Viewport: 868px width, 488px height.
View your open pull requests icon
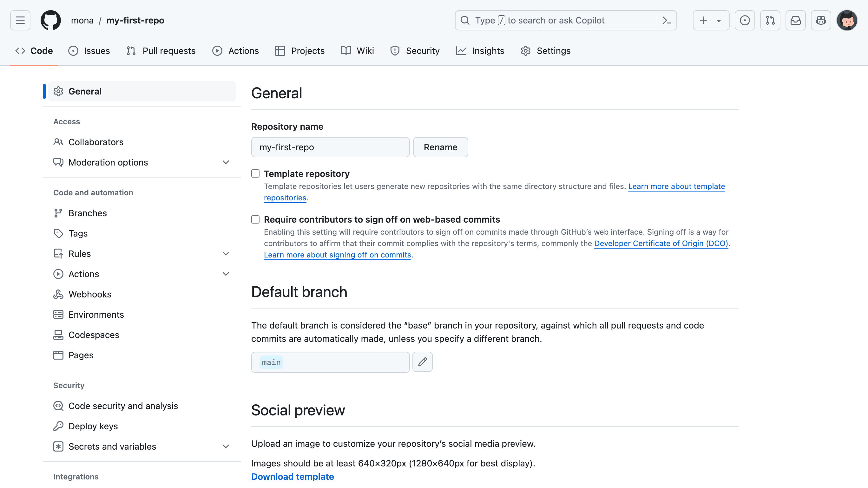point(770,20)
